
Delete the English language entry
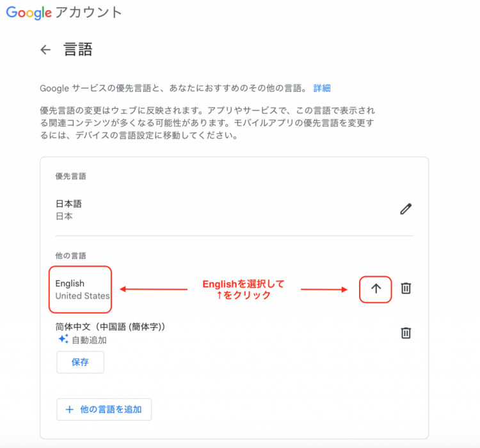coord(406,288)
